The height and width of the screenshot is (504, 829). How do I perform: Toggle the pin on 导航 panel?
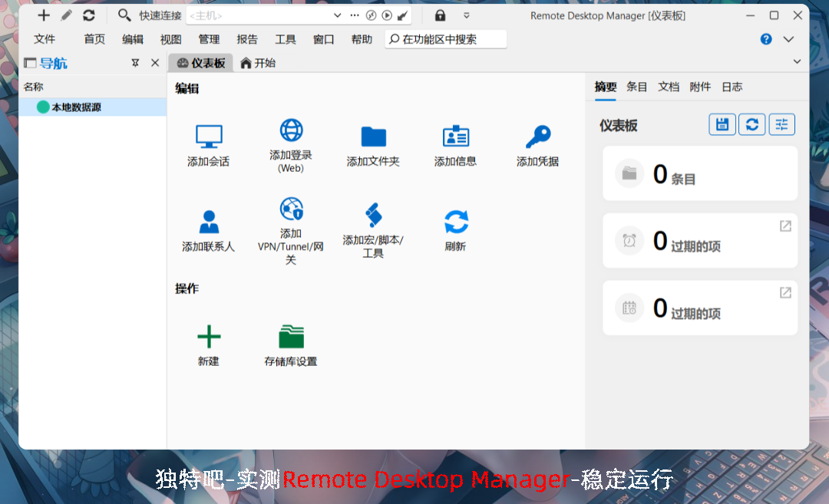pyautogui.click(x=136, y=63)
